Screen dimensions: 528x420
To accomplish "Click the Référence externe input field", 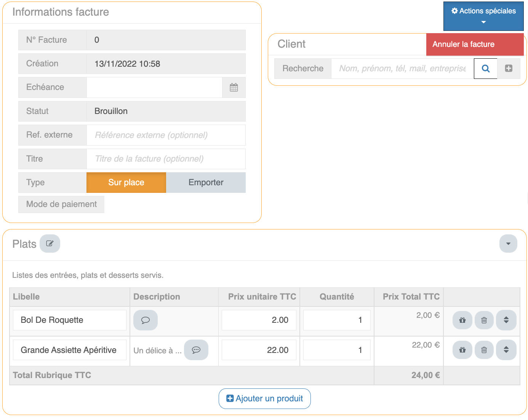I will (166, 135).
